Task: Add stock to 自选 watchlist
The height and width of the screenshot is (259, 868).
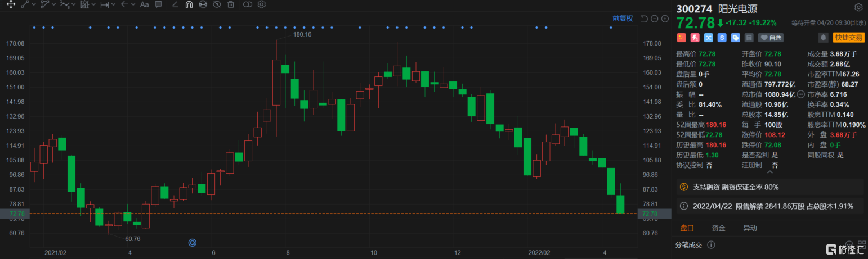Action: [x=771, y=38]
